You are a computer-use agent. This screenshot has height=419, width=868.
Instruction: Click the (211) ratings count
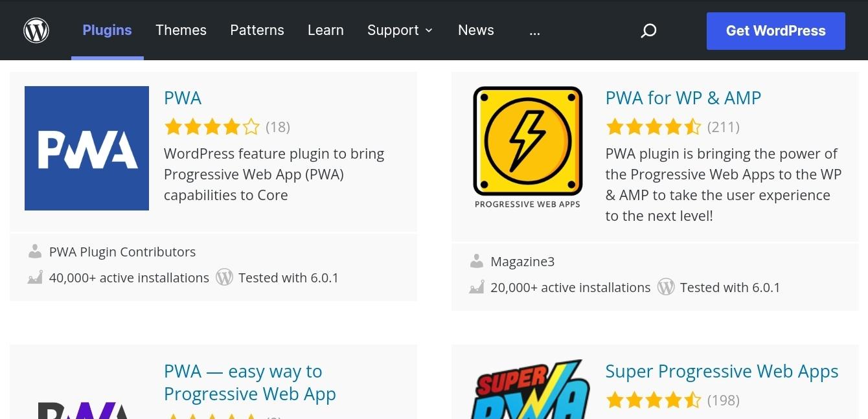click(x=724, y=127)
